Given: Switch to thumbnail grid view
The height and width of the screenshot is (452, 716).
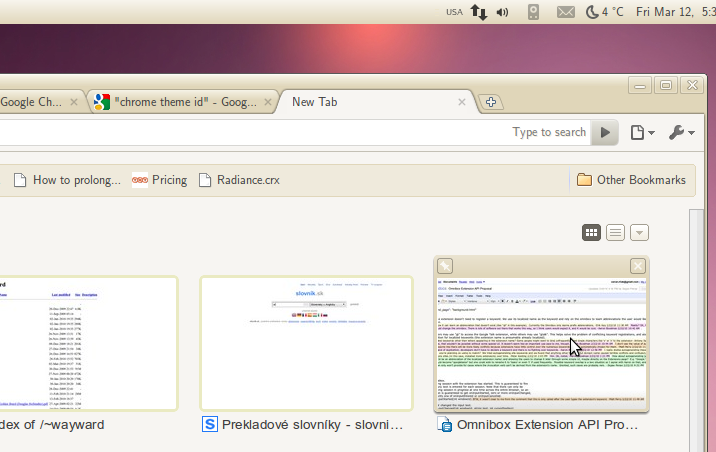Looking at the screenshot, I should (591, 233).
